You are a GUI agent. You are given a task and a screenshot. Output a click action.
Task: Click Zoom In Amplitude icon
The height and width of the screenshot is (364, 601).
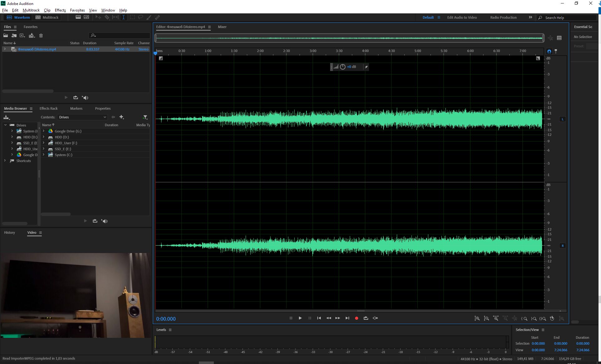point(477,318)
